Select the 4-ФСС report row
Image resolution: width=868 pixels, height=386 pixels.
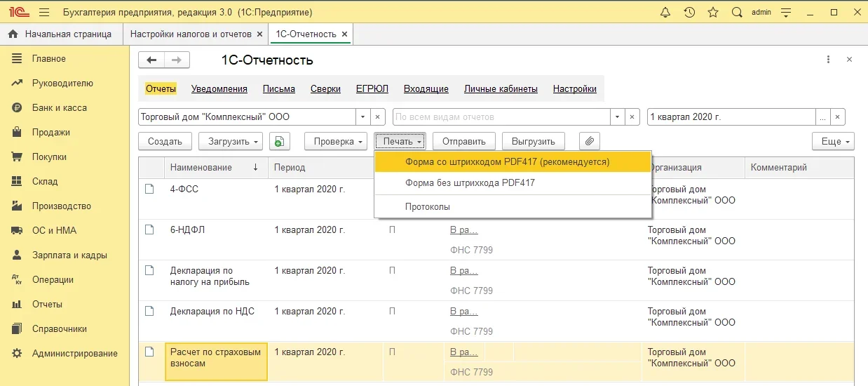496,199
